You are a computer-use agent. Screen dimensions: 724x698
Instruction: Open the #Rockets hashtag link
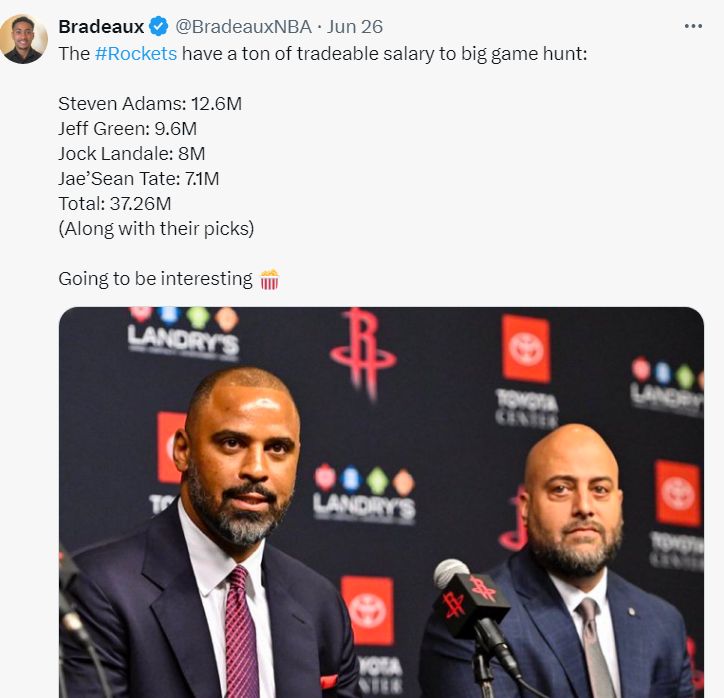pyautogui.click(x=136, y=54)
